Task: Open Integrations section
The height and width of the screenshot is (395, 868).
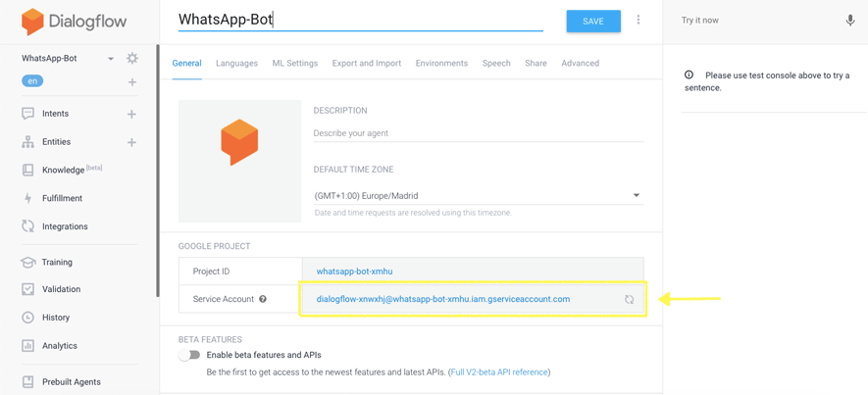Action: [65, 226]
